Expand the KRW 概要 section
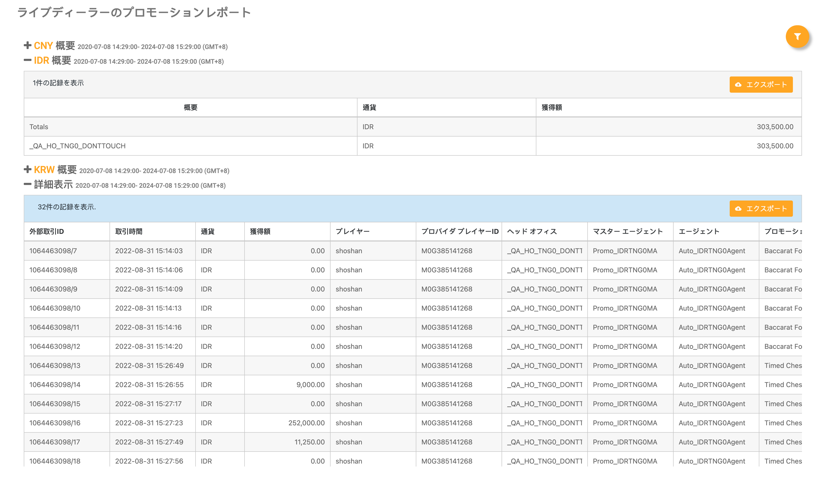Screen dimensions: 825x504 point(44,170)
